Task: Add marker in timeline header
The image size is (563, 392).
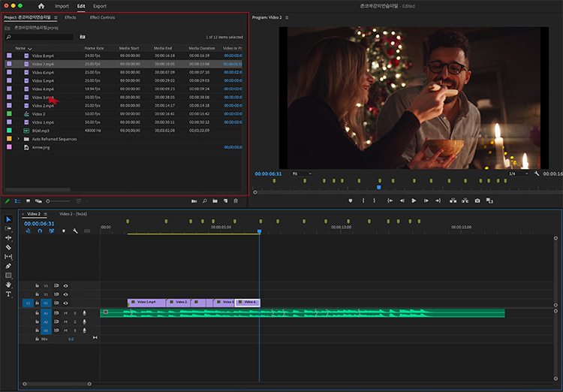Action: point(64,231)
